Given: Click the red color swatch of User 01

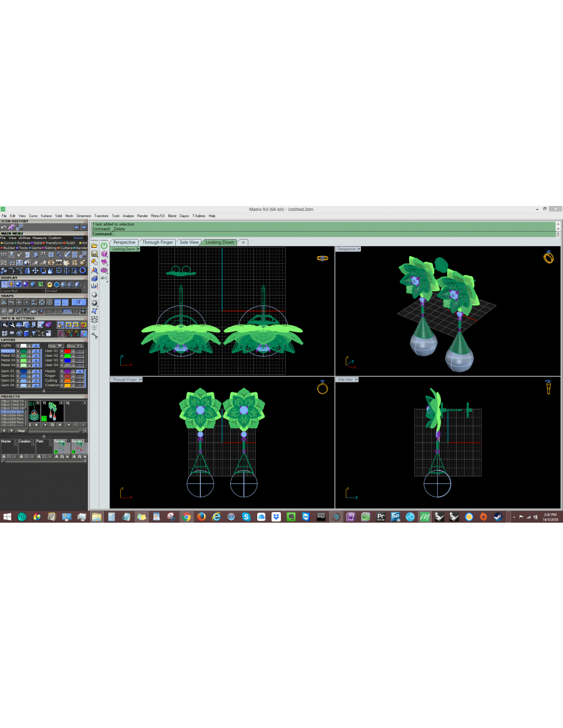Looking at the screenshot, I should (68, 351).
